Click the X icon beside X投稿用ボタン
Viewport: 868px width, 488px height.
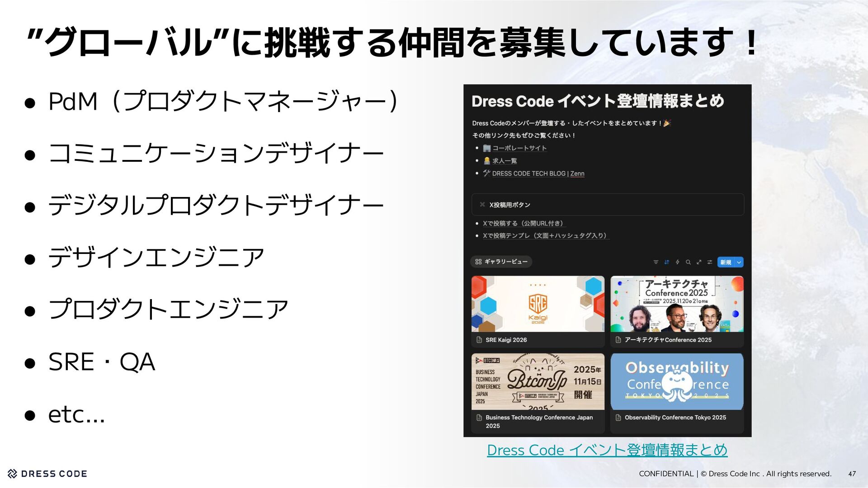click(x=482, y=205)
